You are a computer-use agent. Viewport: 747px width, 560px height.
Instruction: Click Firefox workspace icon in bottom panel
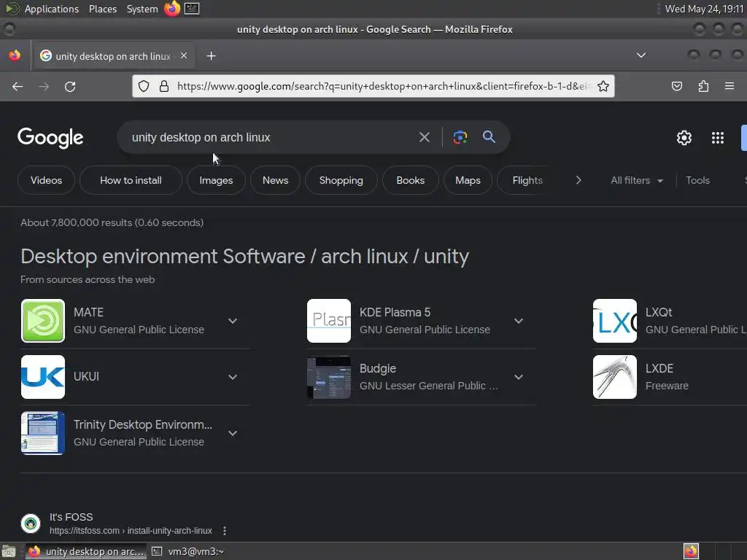tap(691, 551)
